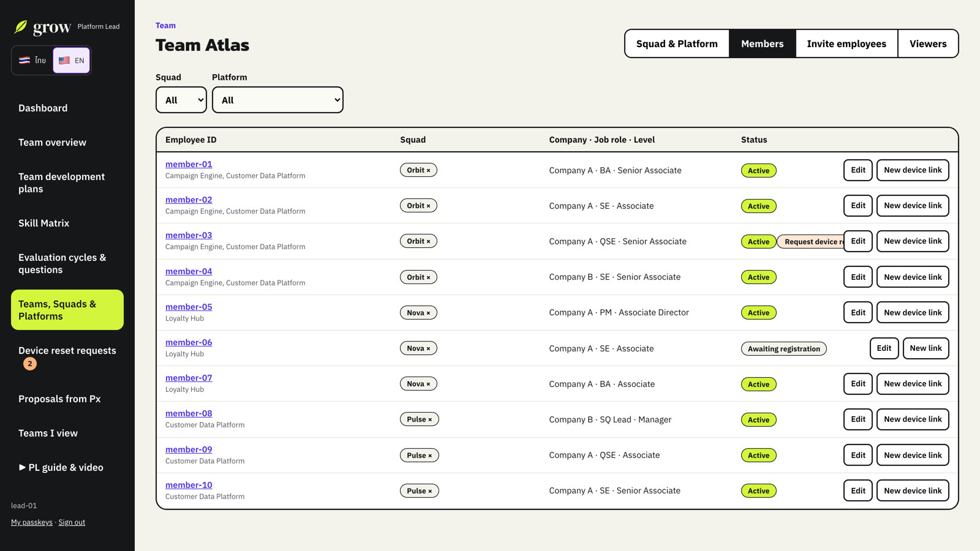Click the Device reset requests badge 2
The image size is (980, 551).
click(x=30, y=364)
